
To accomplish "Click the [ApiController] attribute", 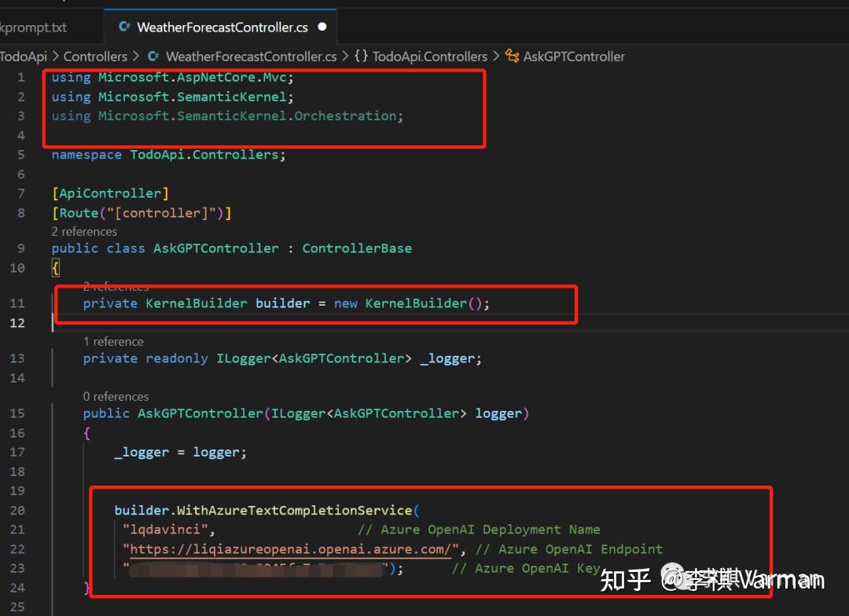I will [x=111, y=193].
